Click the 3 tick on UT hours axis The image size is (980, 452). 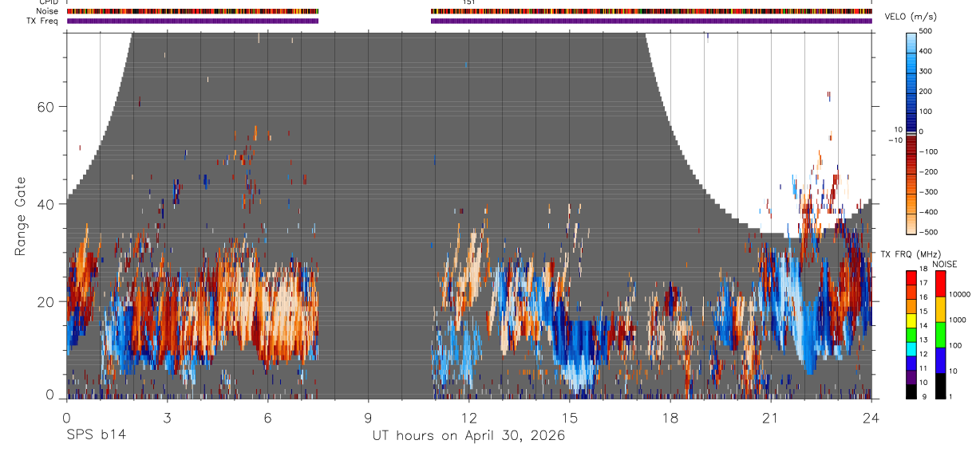pyautogui.click(x=167, y=417)
